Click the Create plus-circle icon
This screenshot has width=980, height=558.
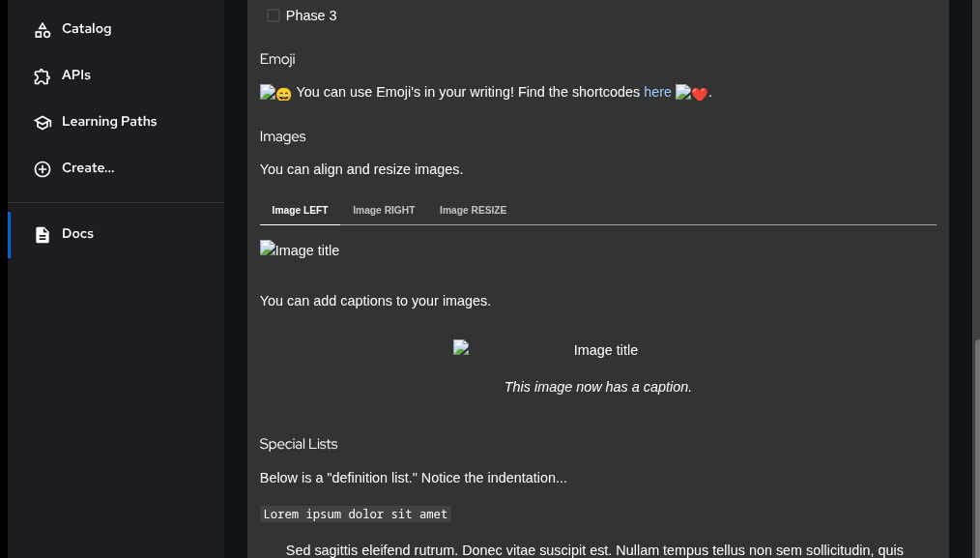(x=43, y=169)
